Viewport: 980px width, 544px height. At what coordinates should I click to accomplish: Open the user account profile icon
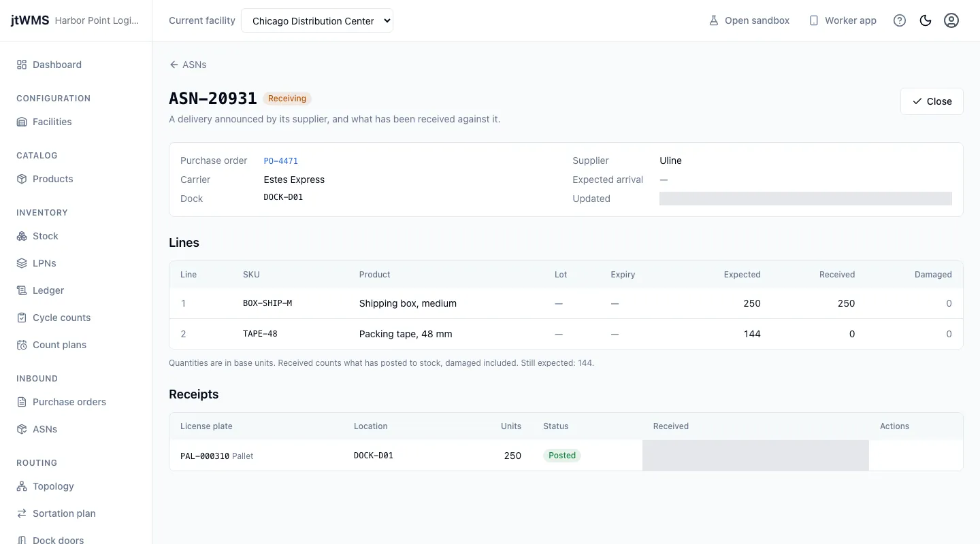[951, 20]
